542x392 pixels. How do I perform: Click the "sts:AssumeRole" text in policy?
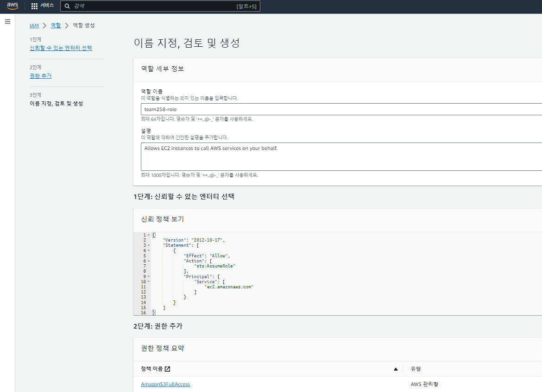[x=214, y=266]
